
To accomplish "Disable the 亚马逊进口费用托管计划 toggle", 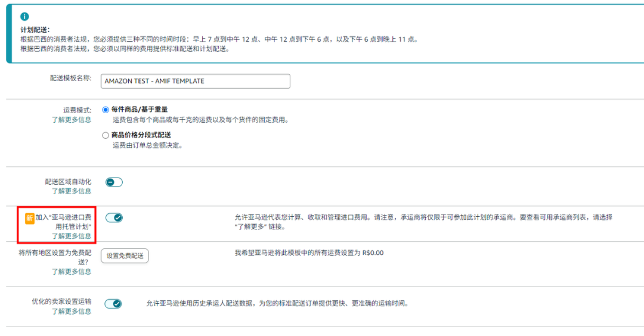I will (114, 217).
